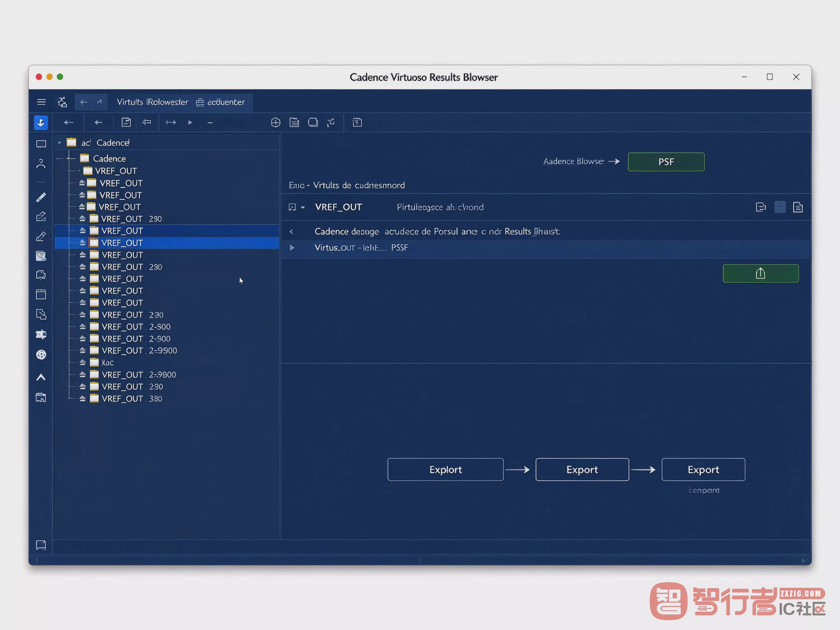The height and width of the screenshot is (630, 840).
Task: Click the middle Export button
Action: coord(582,469)
